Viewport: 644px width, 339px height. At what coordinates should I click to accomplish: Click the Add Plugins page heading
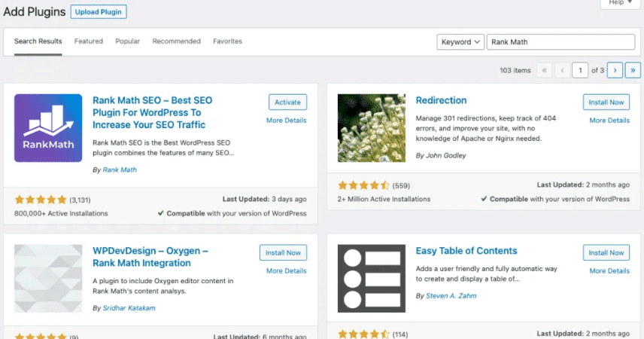[35, 12]
